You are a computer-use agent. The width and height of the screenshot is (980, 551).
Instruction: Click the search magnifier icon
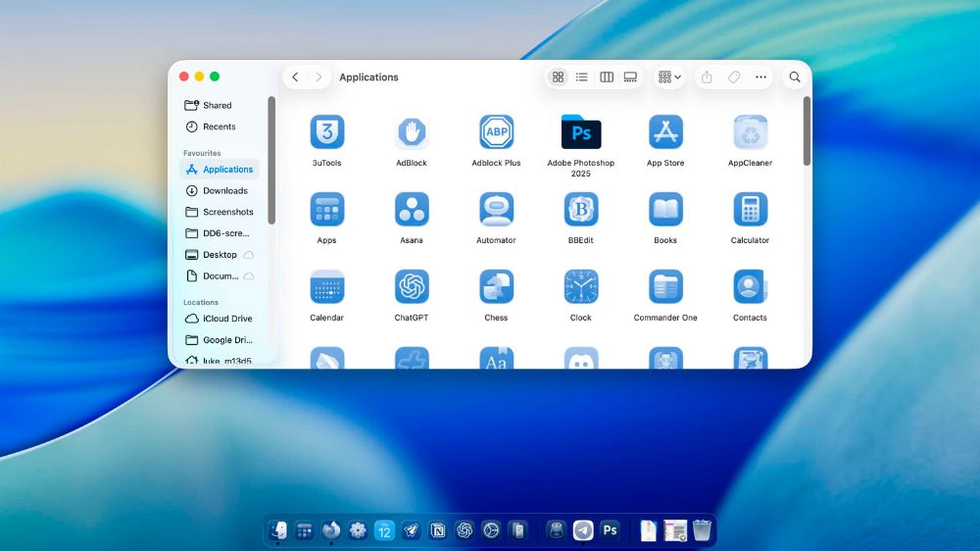(x=795, y=76)
